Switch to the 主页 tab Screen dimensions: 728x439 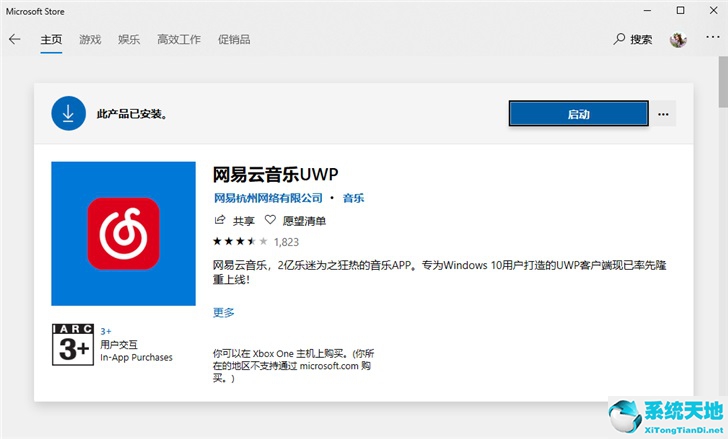coord(51,39)
